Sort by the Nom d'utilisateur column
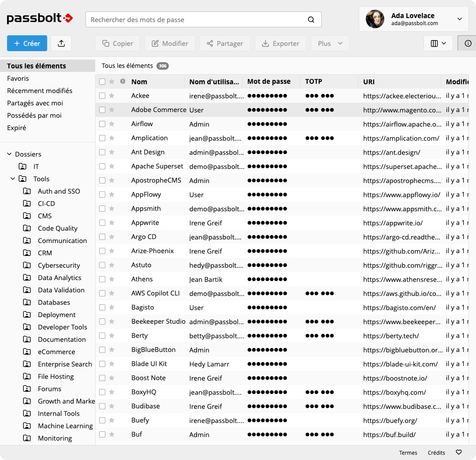The image size is (476, 460). point(214,82)
